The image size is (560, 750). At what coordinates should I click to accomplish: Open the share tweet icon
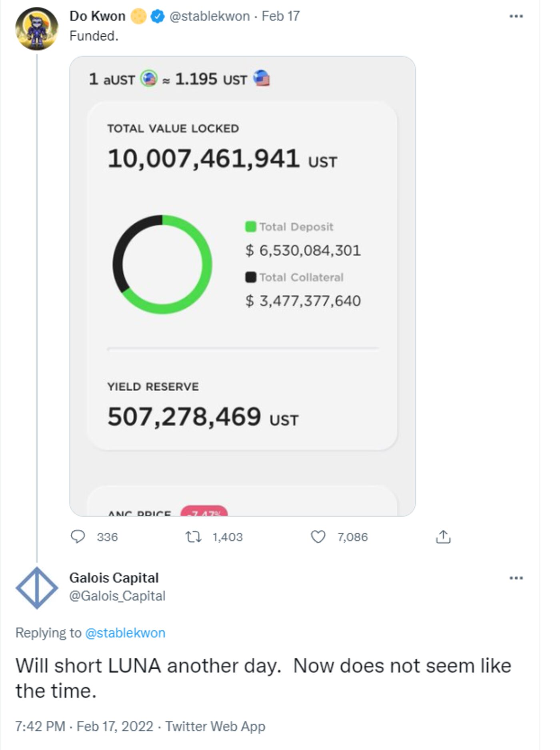click(x=443, y=537)
